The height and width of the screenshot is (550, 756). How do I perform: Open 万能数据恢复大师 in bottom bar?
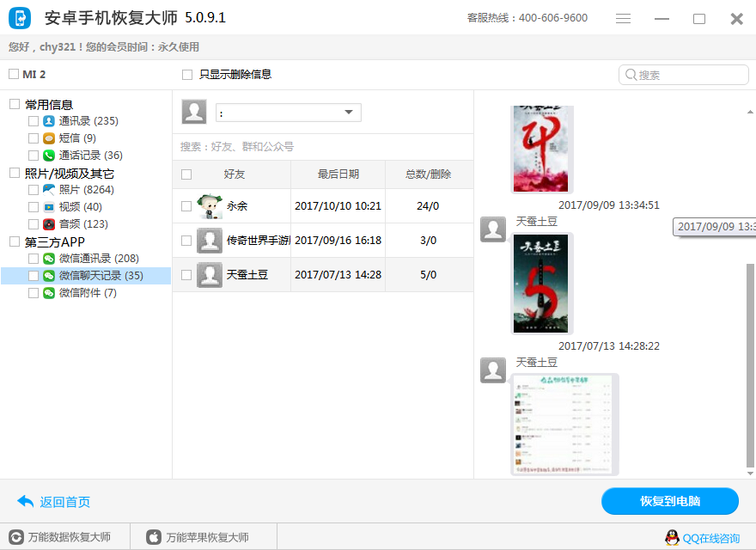[70, 537]
